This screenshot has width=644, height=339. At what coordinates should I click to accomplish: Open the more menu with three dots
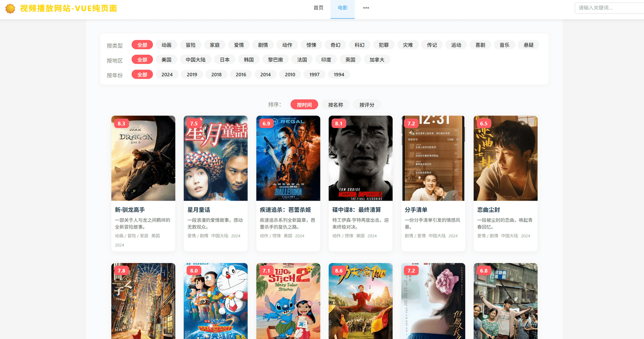[x=366, y=8]
